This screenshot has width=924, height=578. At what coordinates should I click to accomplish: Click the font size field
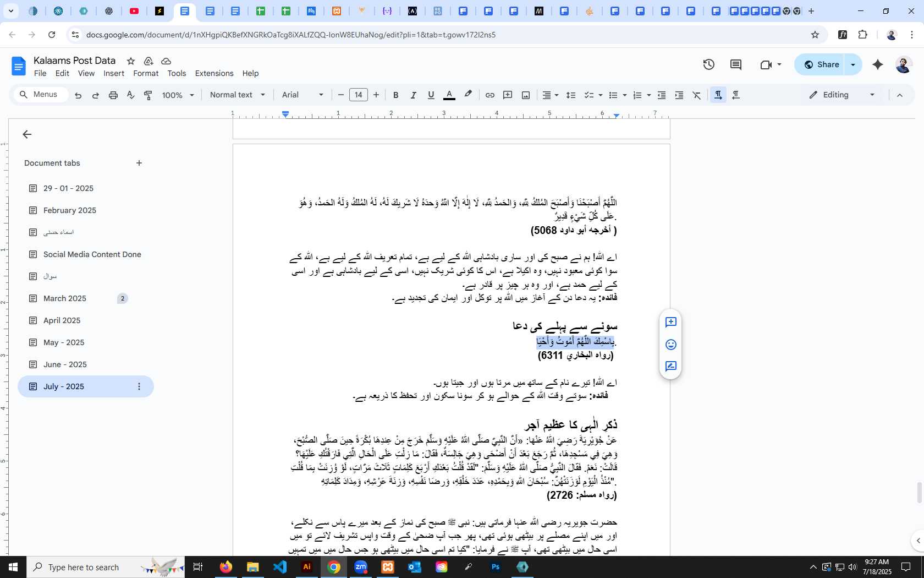tap(358, 95)
